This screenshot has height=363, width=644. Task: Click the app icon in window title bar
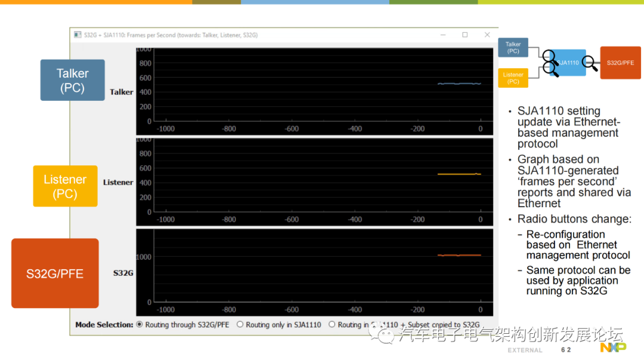[78, 35]
